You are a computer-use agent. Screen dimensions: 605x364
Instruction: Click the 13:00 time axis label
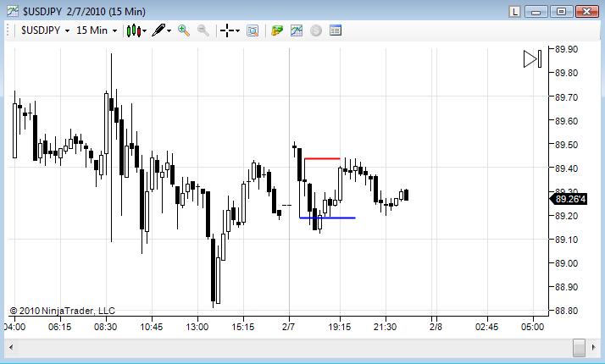[x=197, y=327]
